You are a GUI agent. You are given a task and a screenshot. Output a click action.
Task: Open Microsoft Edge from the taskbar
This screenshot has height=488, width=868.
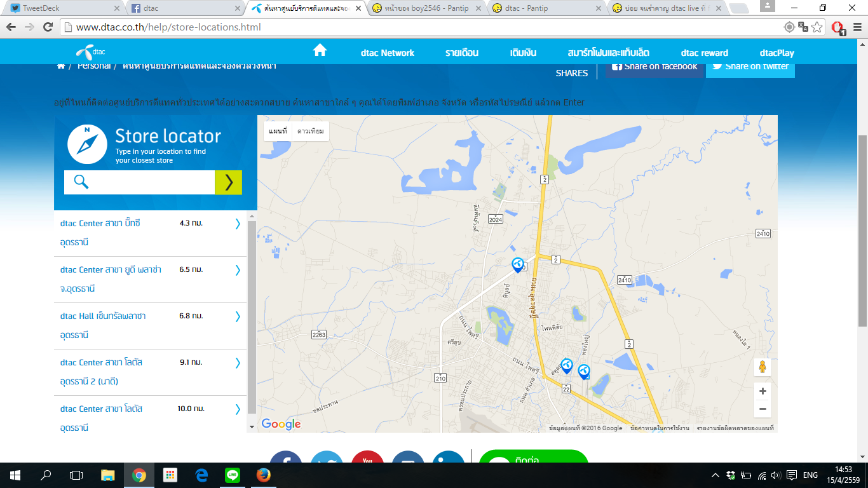pos(201,475)
